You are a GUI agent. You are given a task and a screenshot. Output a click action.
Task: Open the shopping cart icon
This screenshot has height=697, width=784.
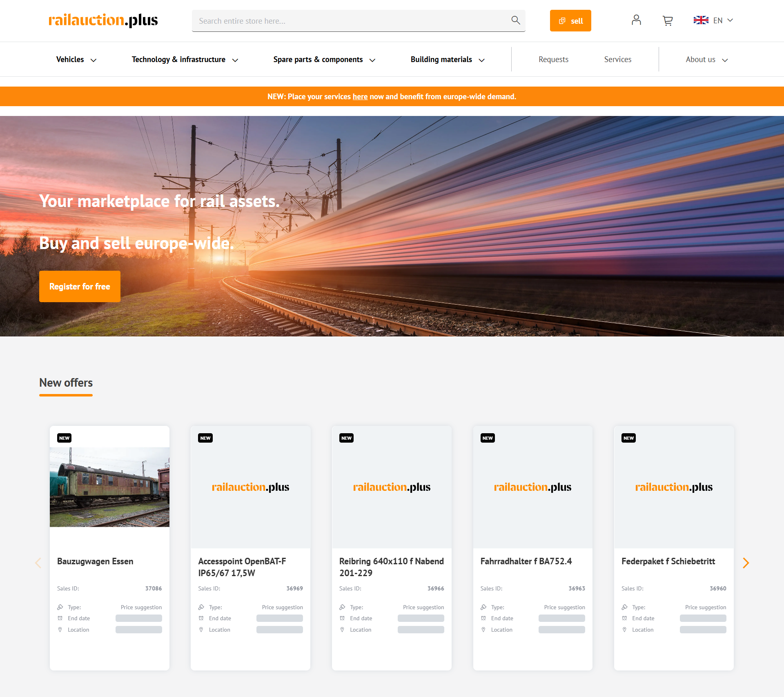coord(668,20)
